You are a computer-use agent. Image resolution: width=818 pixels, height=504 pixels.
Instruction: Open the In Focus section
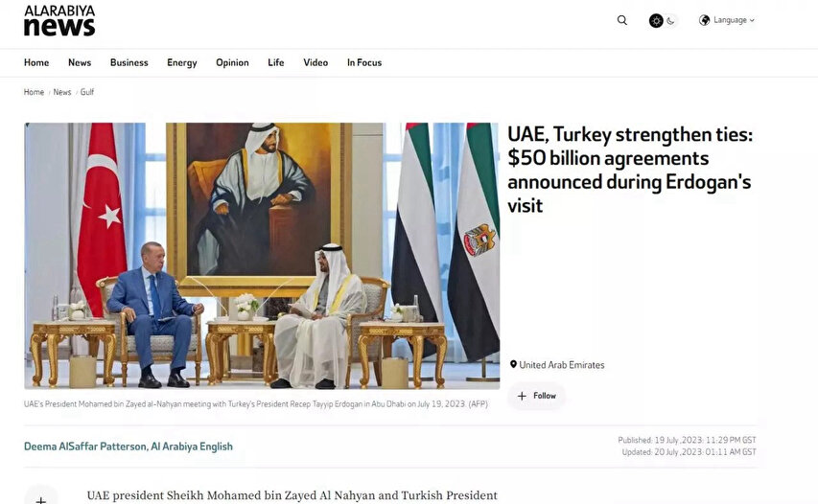tap(364, 62)
